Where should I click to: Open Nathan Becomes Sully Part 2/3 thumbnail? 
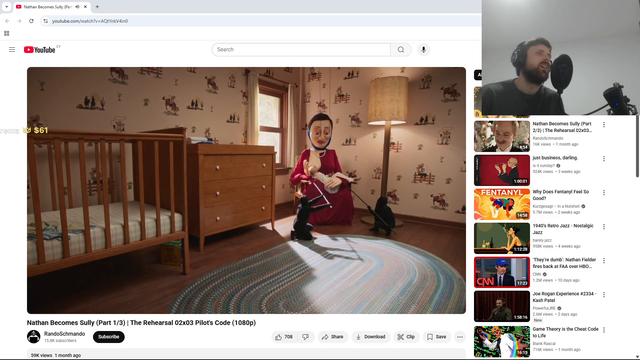click(x=502, y=136)
